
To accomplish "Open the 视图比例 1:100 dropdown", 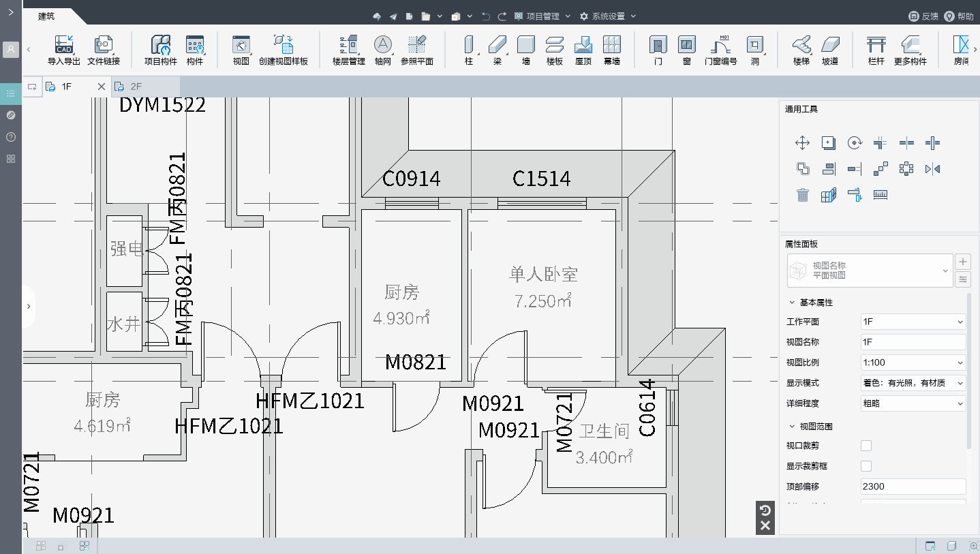I will tap(913, 363).
